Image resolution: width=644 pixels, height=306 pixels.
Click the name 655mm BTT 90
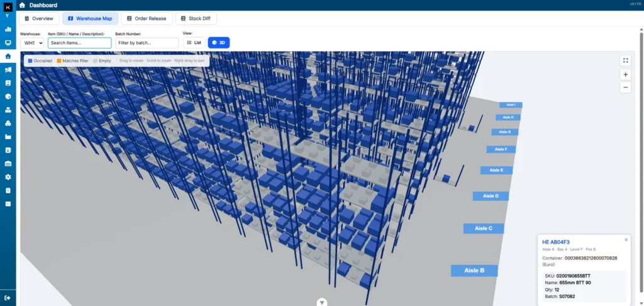point(575,283)
